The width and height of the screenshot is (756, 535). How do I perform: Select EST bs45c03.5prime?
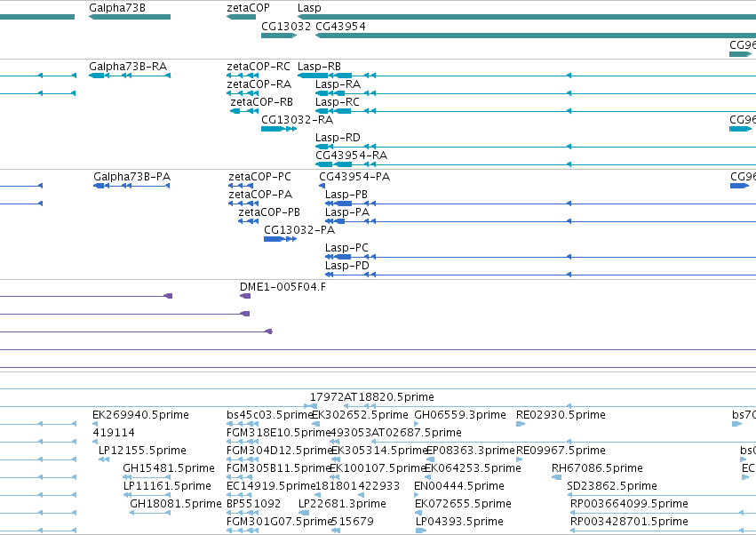pyautogui.click(x=270, y=415)
